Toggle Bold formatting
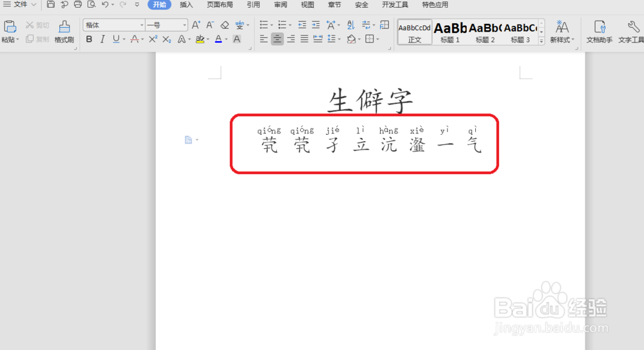The height and width of the screenshot is (350, 644). (x=89, y=39)
